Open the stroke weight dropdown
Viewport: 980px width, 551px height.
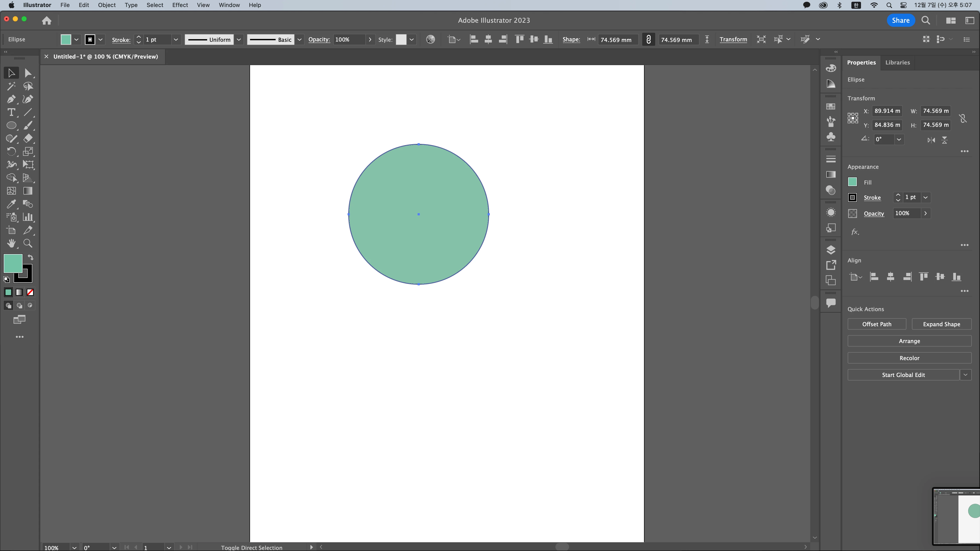176,40
